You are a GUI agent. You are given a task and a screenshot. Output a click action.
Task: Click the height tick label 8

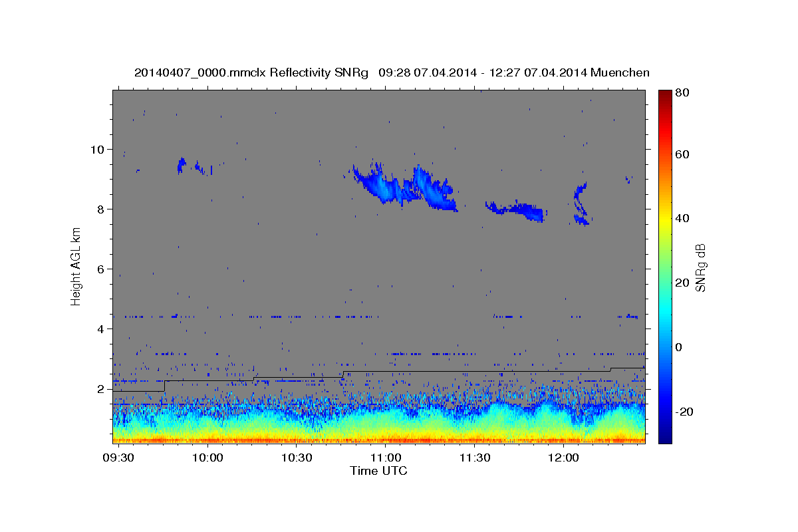(101, 209)
